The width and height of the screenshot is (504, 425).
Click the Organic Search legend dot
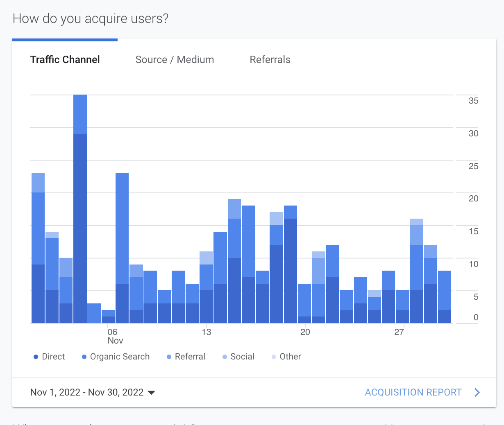[84, 357]
